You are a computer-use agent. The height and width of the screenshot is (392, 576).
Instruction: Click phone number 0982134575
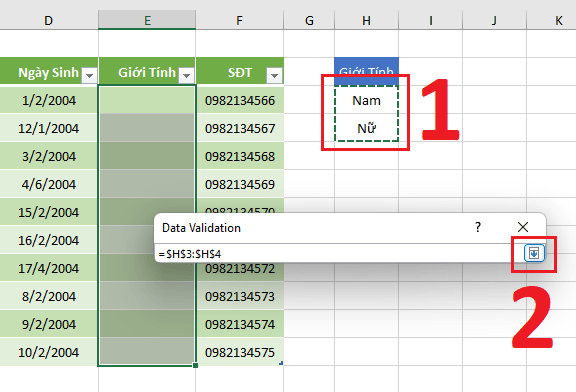[240, 352]
